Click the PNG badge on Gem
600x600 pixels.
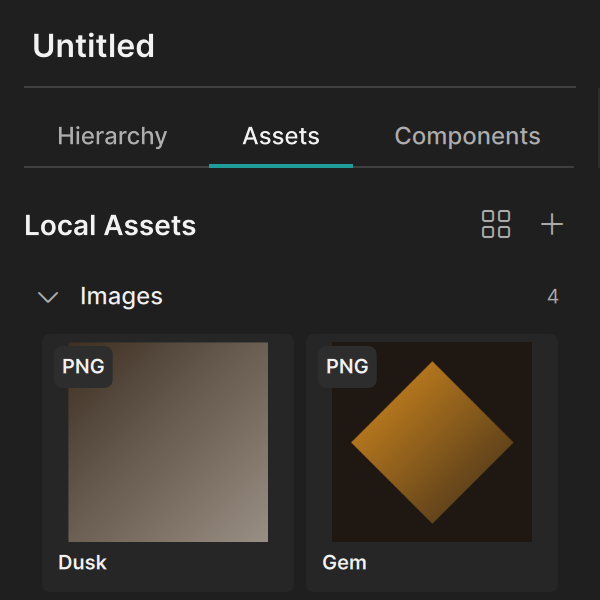(x=347, y=367)
